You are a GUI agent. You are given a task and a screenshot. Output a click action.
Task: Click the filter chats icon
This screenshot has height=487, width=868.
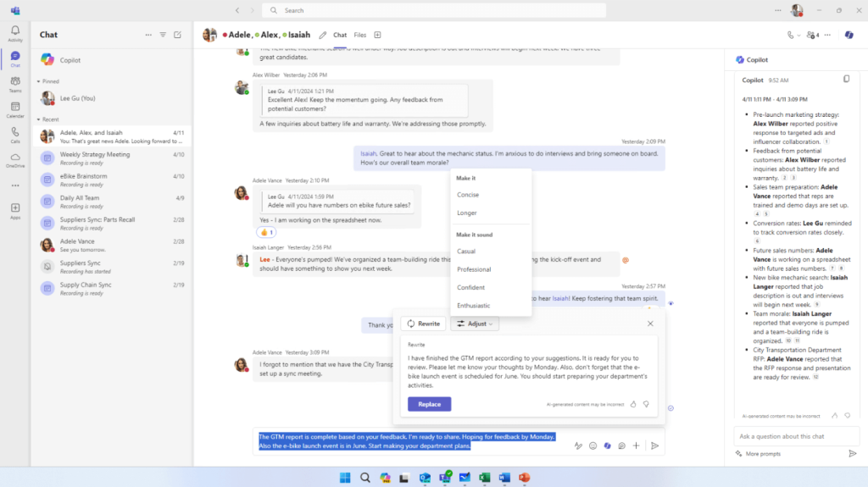pos(163,35)
